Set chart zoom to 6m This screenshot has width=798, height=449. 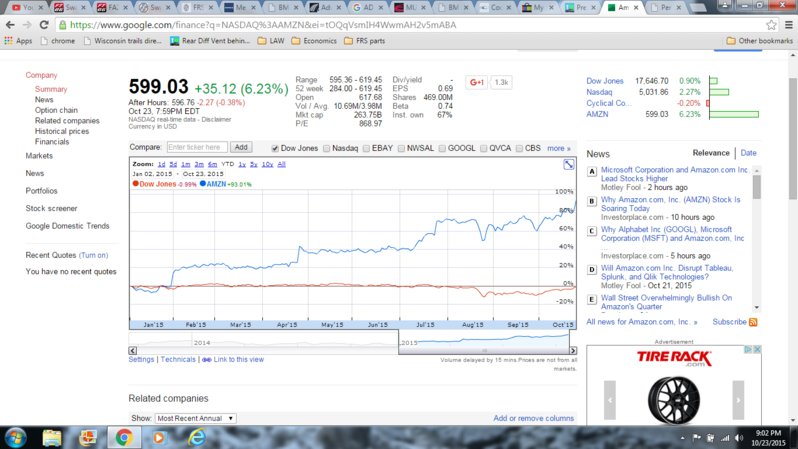pos(212,164)
